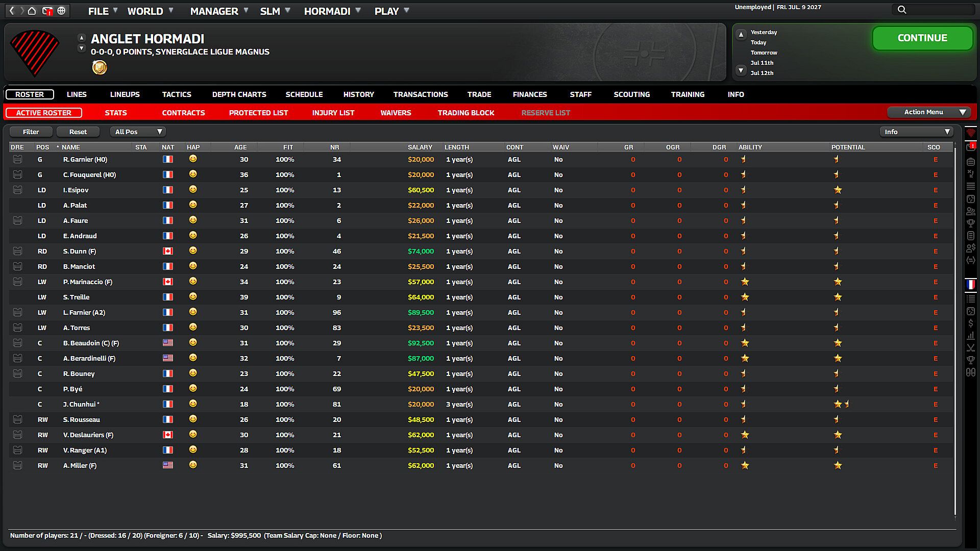The image size is (980, 551).
Task: Open the All Pos position dropdown
Action: pos(138,132)
